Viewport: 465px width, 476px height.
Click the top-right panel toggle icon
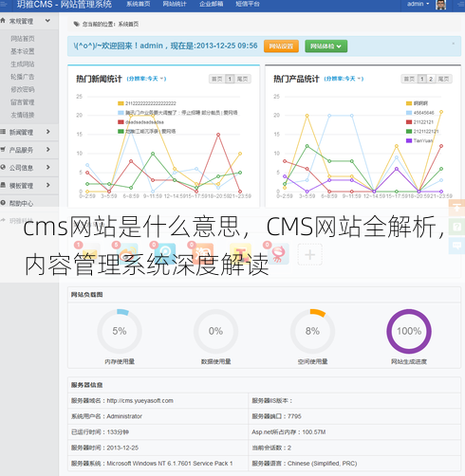[460, 4]
